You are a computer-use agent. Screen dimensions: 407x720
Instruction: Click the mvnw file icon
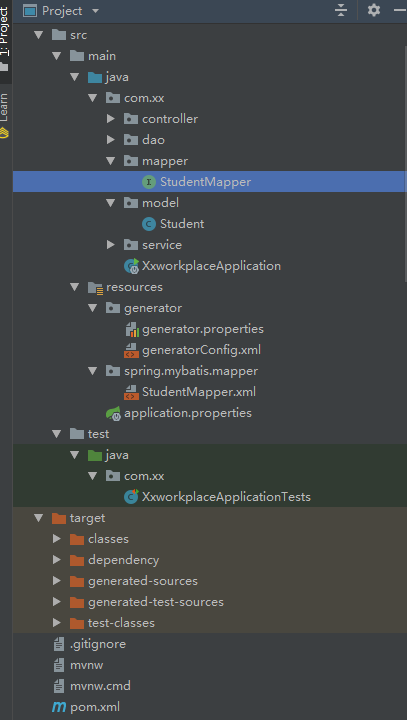(x=59, y=665)
